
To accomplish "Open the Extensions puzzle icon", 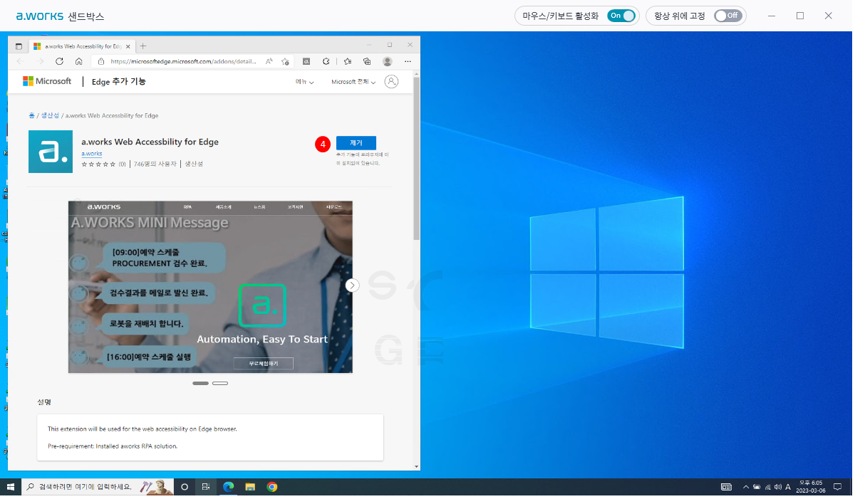I will (x=326, y=61).
